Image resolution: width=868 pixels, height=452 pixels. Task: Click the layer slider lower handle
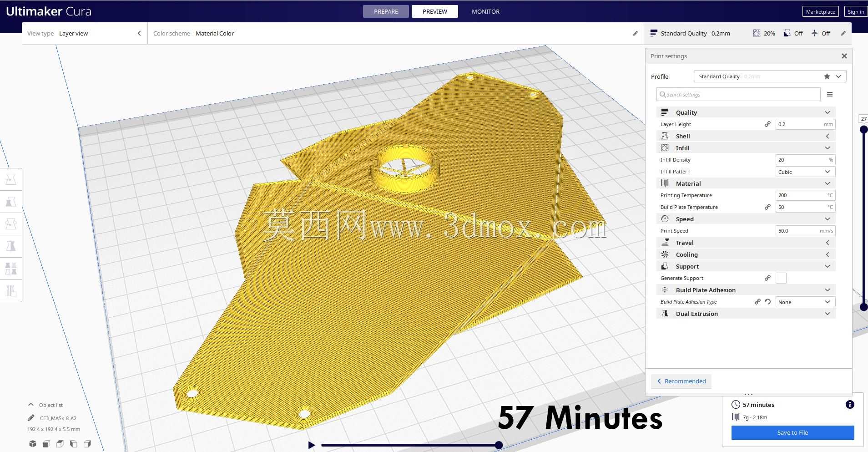coord(863,307)
